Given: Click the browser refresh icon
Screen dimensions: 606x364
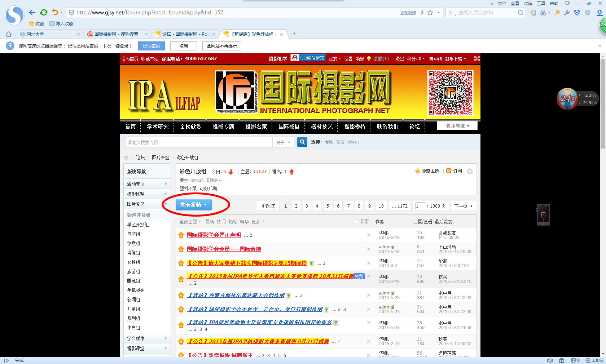Looking at the screenshot, I should coord(44,13).
